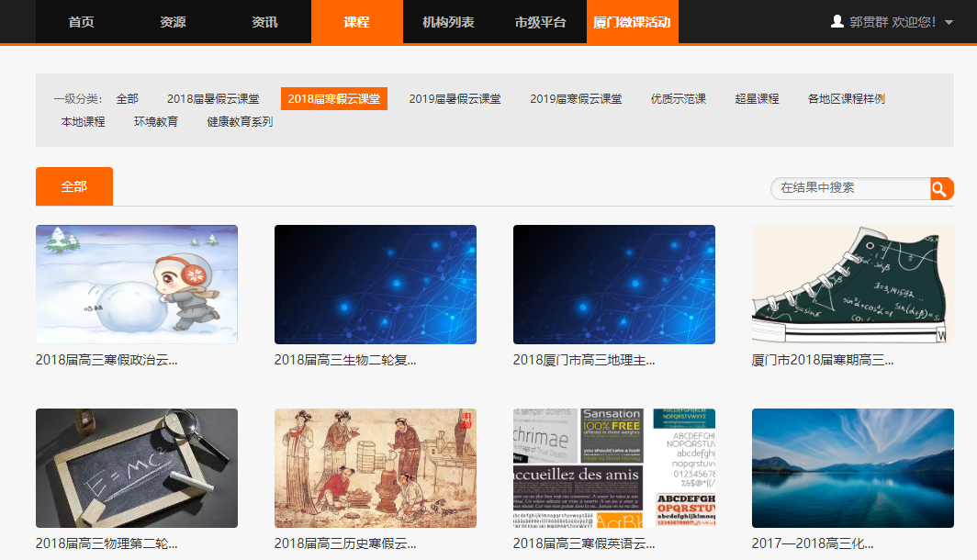977x560 pixels.
Task: Filter by 本地课程 category
Action: (83, 121)
